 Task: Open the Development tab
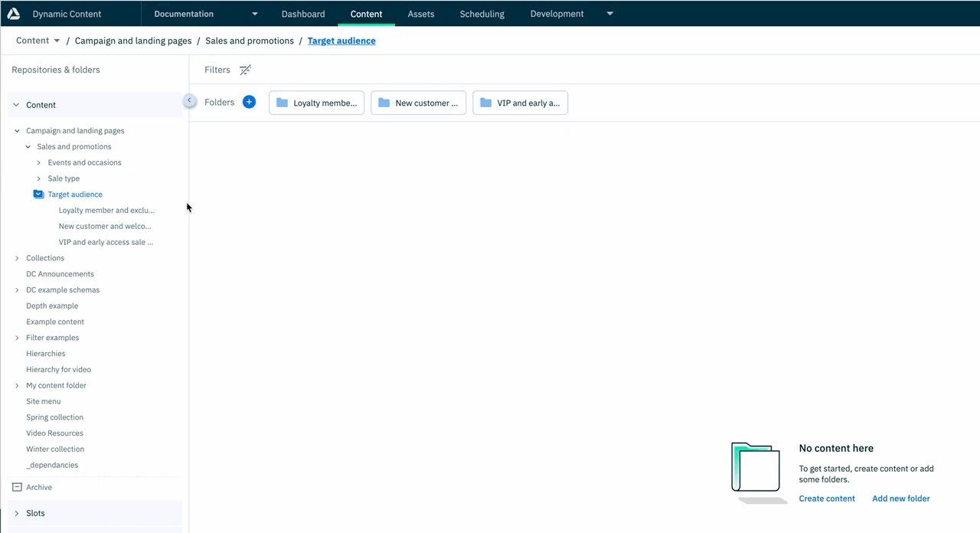pos(557,14)
